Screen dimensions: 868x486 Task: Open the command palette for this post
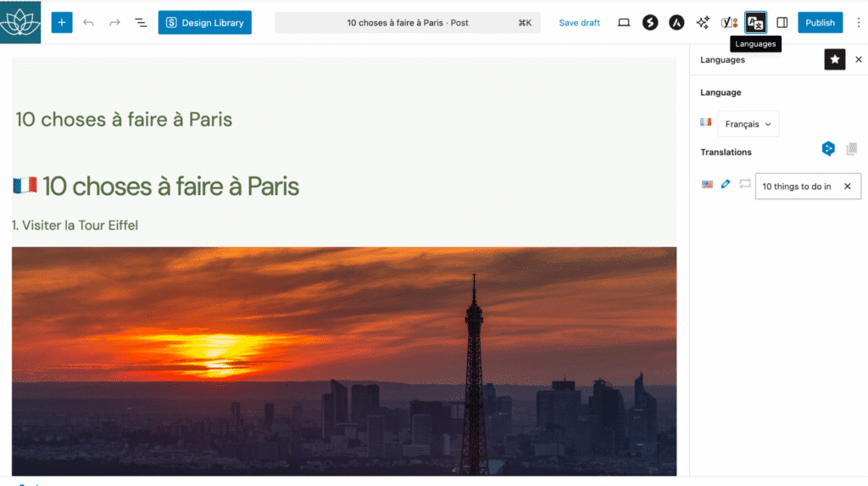click(x=407, y=23)
